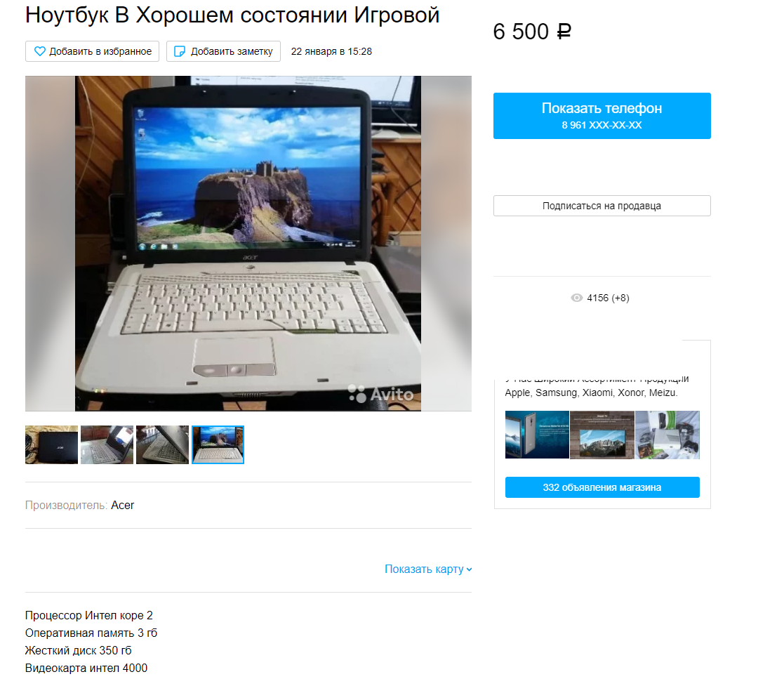784x679 pixels.
Task: Click the note icon beside Добавить заметку
Action: 180,51
